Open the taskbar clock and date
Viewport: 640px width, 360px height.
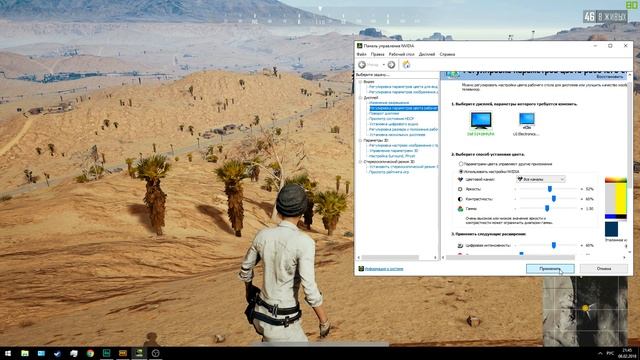(x=626, y=353)
